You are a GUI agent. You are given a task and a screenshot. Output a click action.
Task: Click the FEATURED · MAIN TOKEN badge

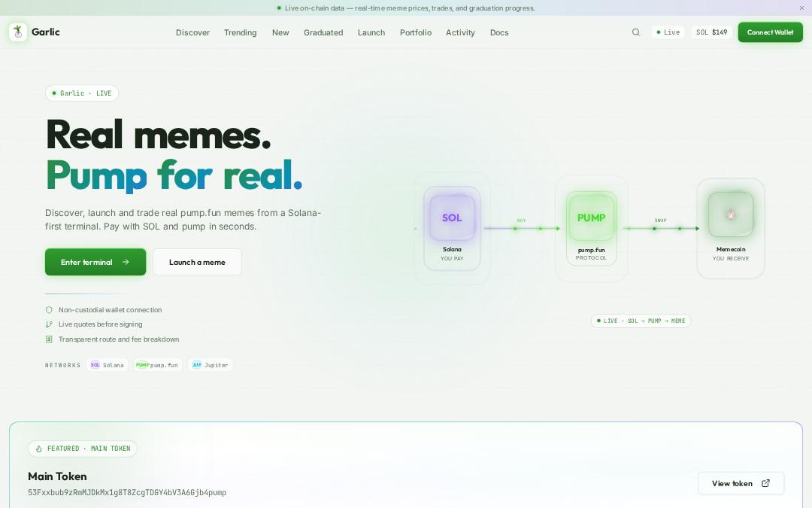pyautogui.click(x=83, y=449)
